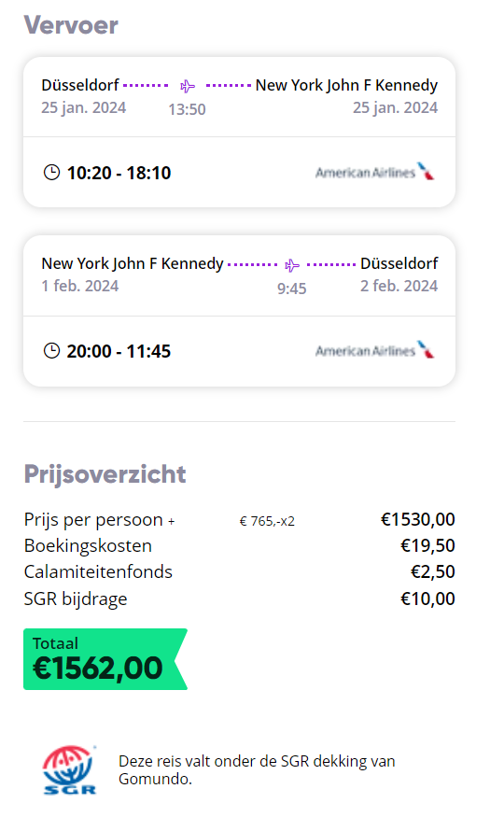504x817 pixels.
Task: Click the outbound flight airplane icon
Action: point(188,86)
